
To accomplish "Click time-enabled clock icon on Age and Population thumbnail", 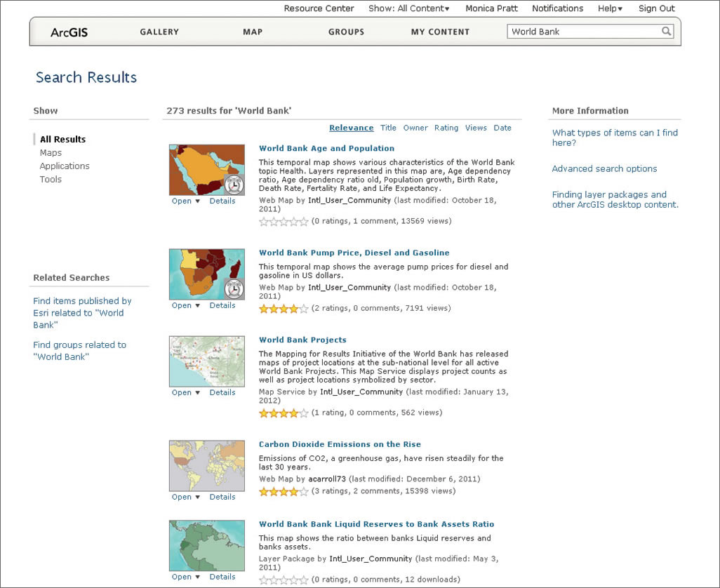I will pyautogui.click(x=234, y=185).
